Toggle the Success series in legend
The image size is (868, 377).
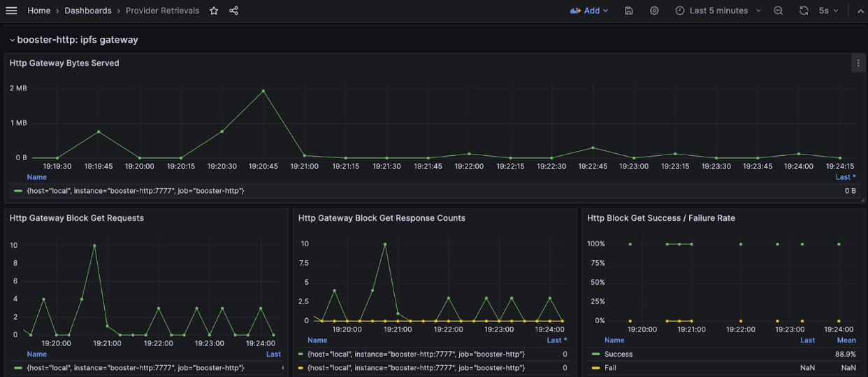coord(618,354)
